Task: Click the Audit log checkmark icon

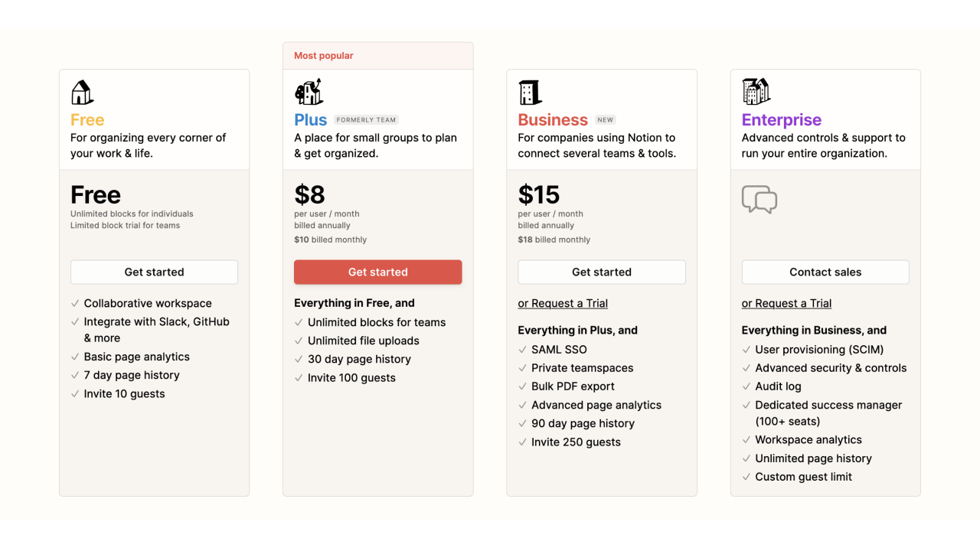Action: tap(746, 386)
